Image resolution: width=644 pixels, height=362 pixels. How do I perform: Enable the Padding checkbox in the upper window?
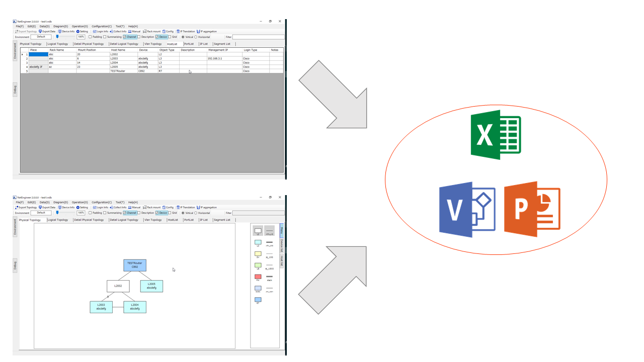click(x=91, y=37)
